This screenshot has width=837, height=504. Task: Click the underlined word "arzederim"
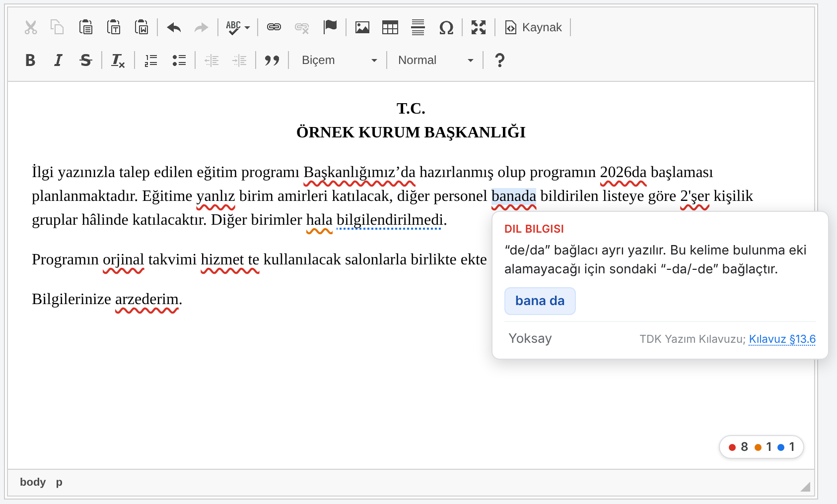[x=146, y=300]
